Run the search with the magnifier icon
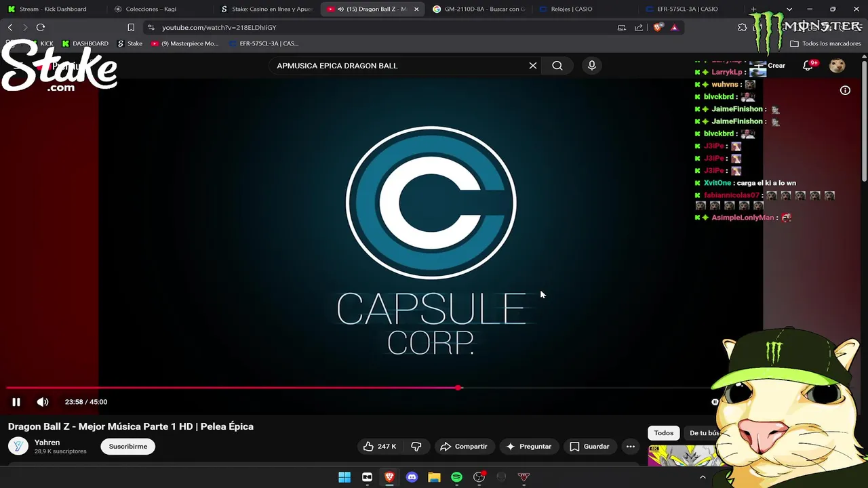This screenshot has height=488, width=868. point(557,66)
